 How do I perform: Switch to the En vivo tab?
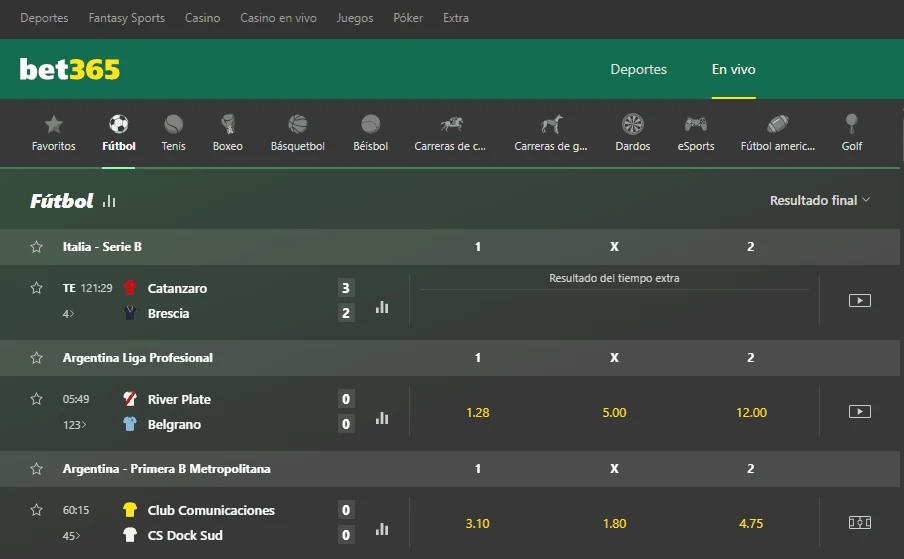pyautogui.click(x=733, y=69)
